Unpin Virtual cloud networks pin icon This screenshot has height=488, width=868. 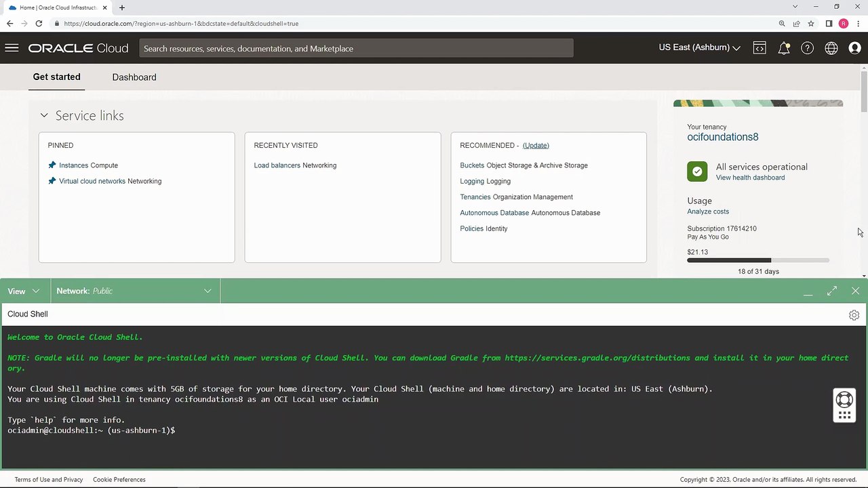point(52,181)
